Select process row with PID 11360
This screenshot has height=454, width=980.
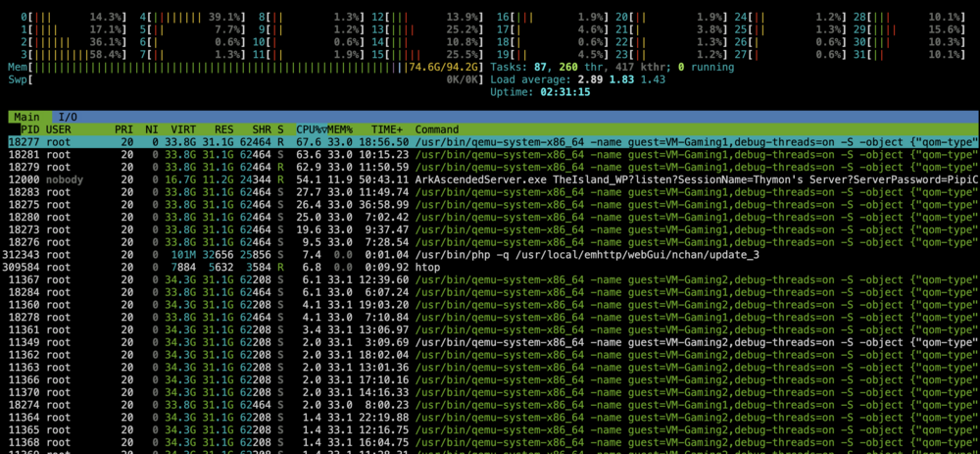pyautogui.click(x=494, y=305)
